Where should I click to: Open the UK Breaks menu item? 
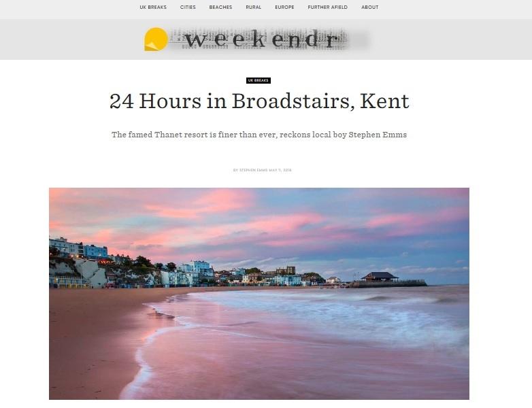153,7
